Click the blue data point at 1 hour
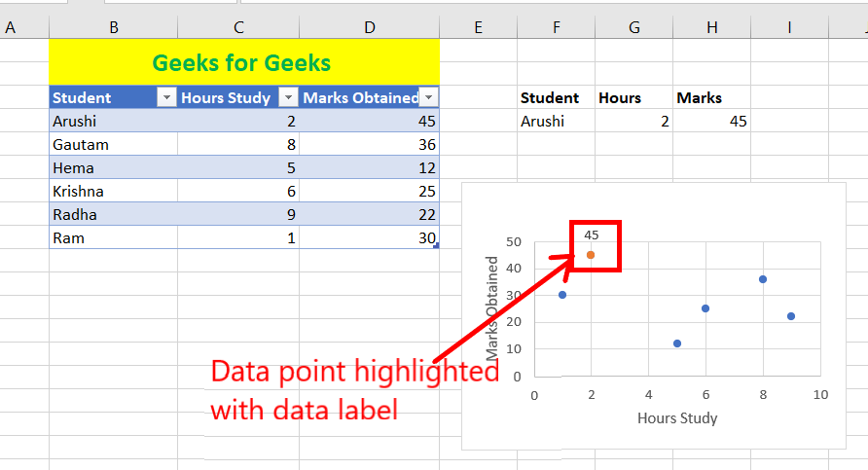 [x=562, y=295]
